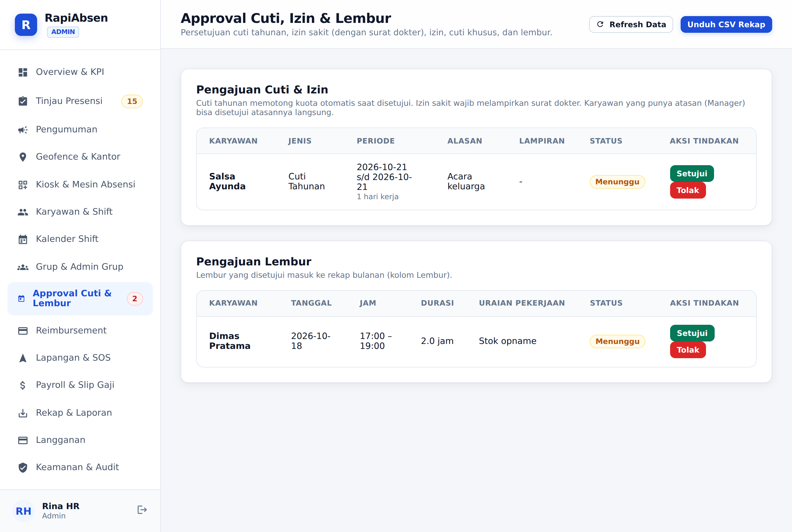This screenshot has height=532, width=792.
Task: Click the 2 badge on Approval Cuti
Action: pyautogui.click(x=135, y=298)
